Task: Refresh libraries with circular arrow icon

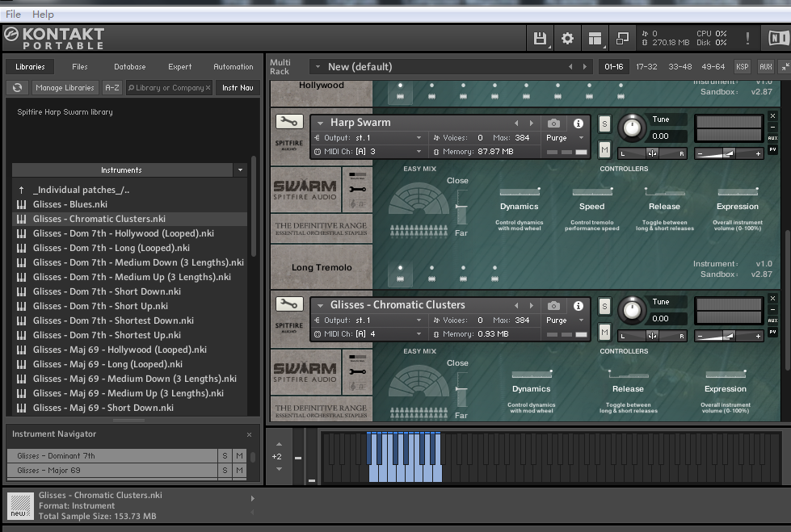Action: (x=17, y=87)
